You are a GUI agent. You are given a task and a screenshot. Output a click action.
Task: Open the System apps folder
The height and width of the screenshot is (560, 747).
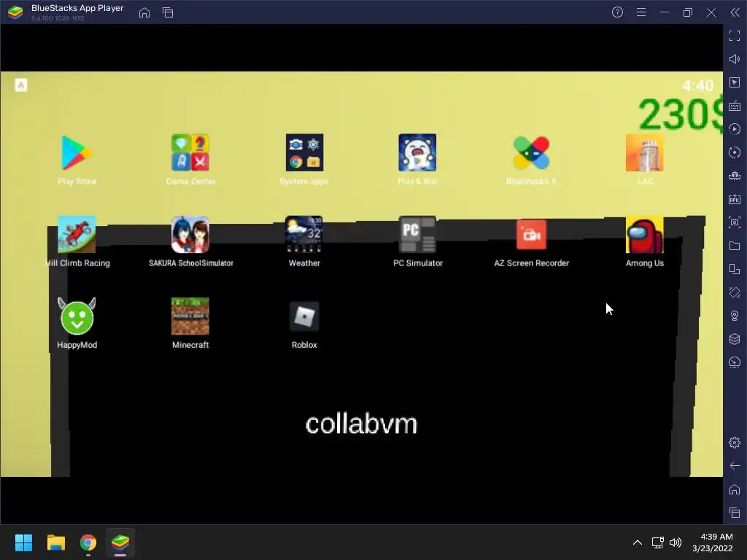[304, 153]
